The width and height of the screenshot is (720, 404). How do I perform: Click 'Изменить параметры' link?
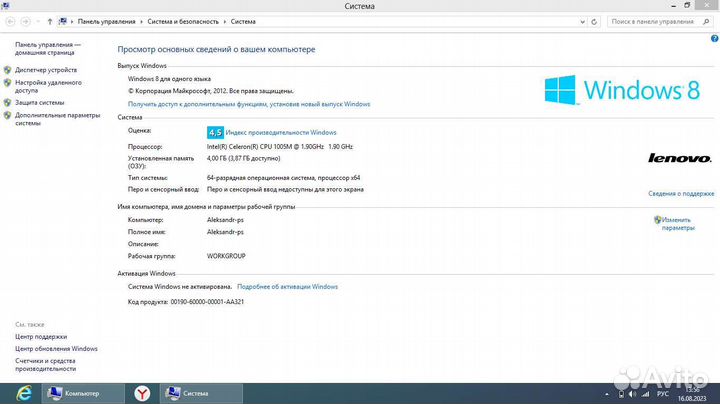pyautogui.click(x=678, y=224)
